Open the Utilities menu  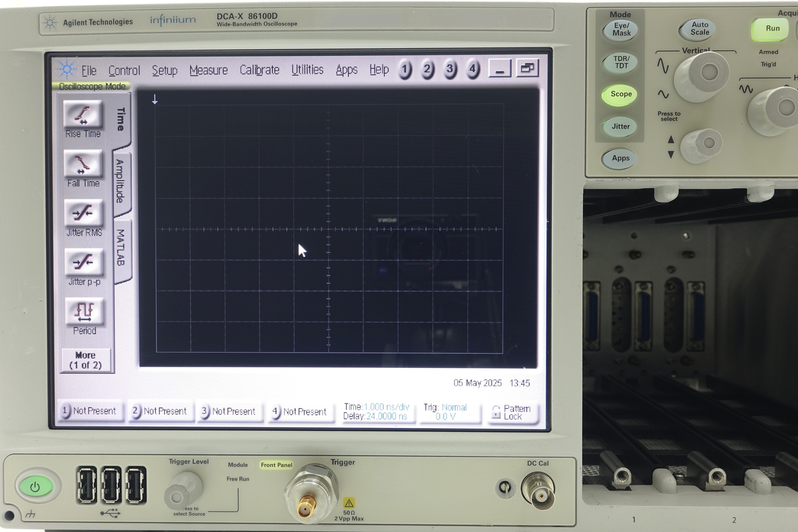307,70
